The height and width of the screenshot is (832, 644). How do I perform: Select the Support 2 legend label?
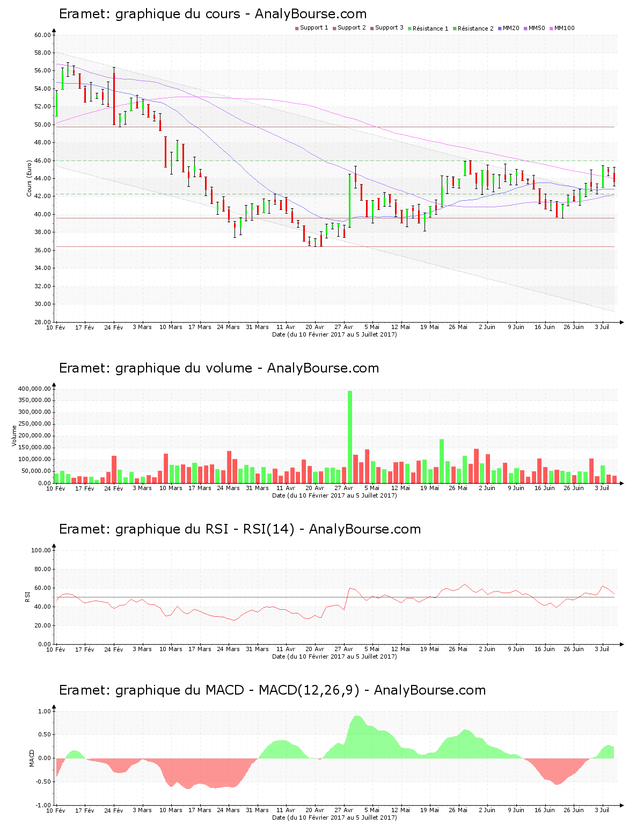point(352,28)
